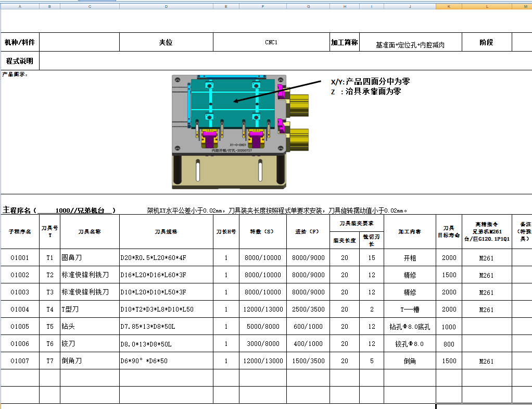532x409 pixels.
Task: Select the 钻孔Φ8.0底孔 machining content cell
Action: coord(410,326)
